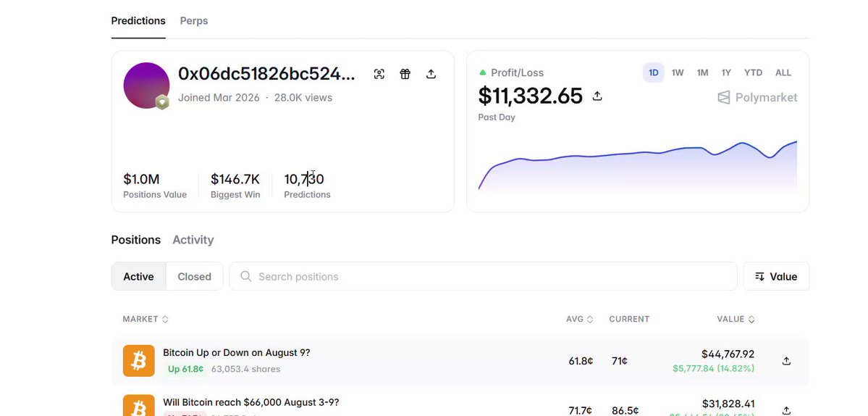Viewport: 868px width, 416px height.
Task: Select the 1D profit range
Action: pos(653,72)
